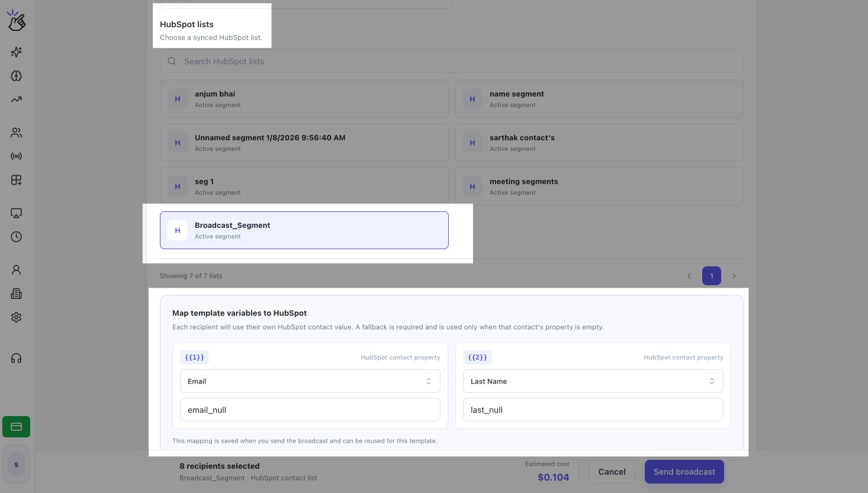Go to next page of lists
868x493 pixels.
tap(734, 276)
